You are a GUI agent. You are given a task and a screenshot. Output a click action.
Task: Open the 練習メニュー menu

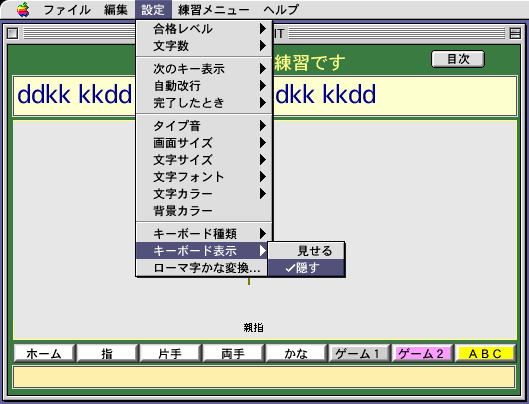(214, 9)
